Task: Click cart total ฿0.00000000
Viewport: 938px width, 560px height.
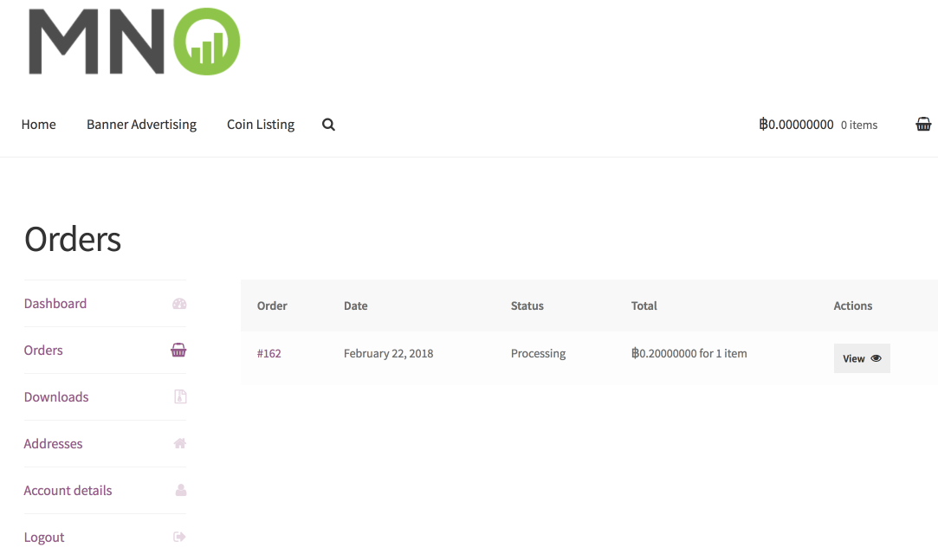Action: (x=796, y=125)
